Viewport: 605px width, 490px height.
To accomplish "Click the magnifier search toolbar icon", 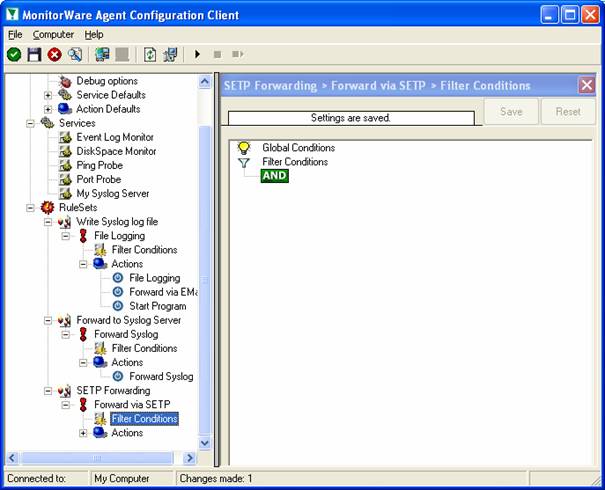I will (75, 54).
